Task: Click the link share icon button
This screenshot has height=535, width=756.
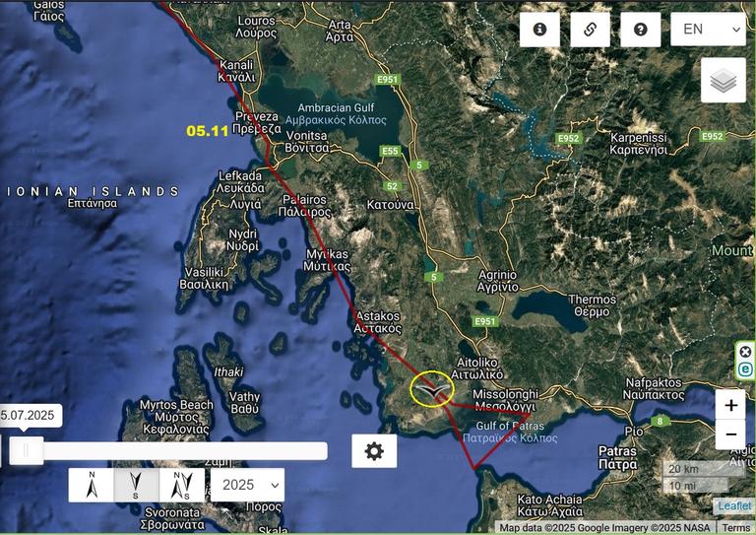Action: pos(591,30)
